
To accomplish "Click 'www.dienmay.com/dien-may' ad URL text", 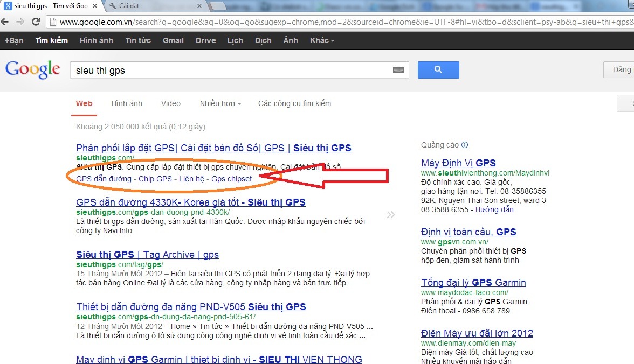I will (468, 344).
